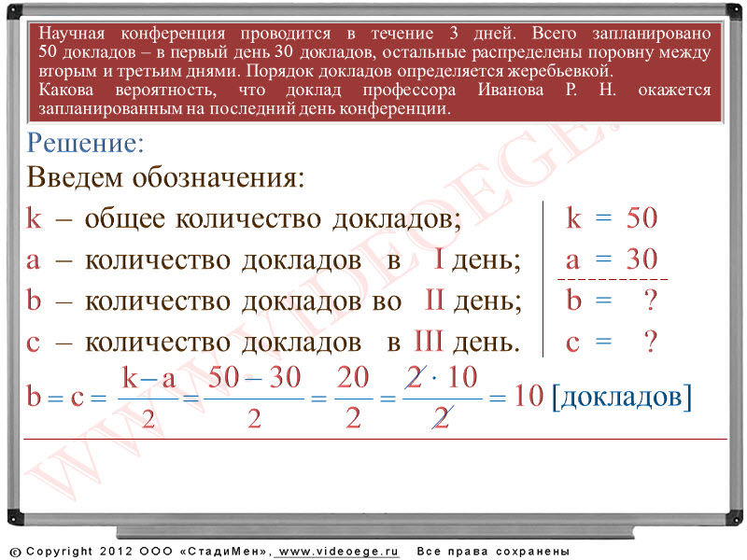Viewport: 747px width, 560px height.
Task: Select the word "жеребьевкой" in the problem text
Action: click(560, 71)
